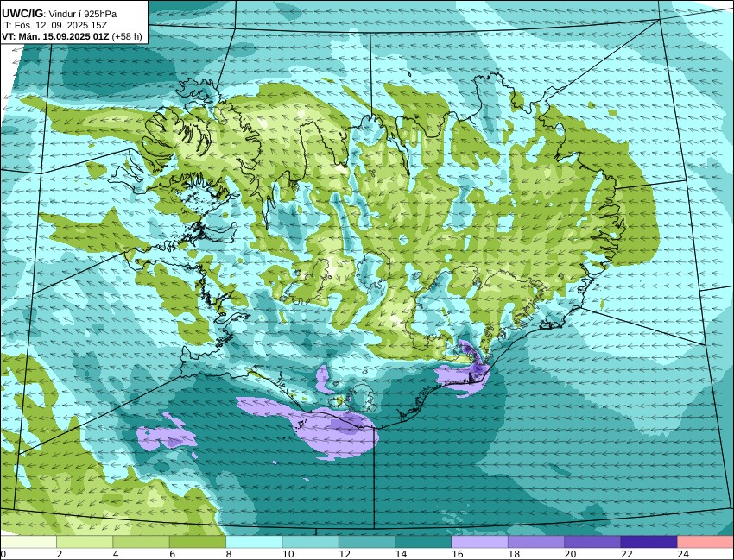Click the light green 2–4 legend swatch
The height and width of the screenshot is (560, 734).
tap(85, 542)
